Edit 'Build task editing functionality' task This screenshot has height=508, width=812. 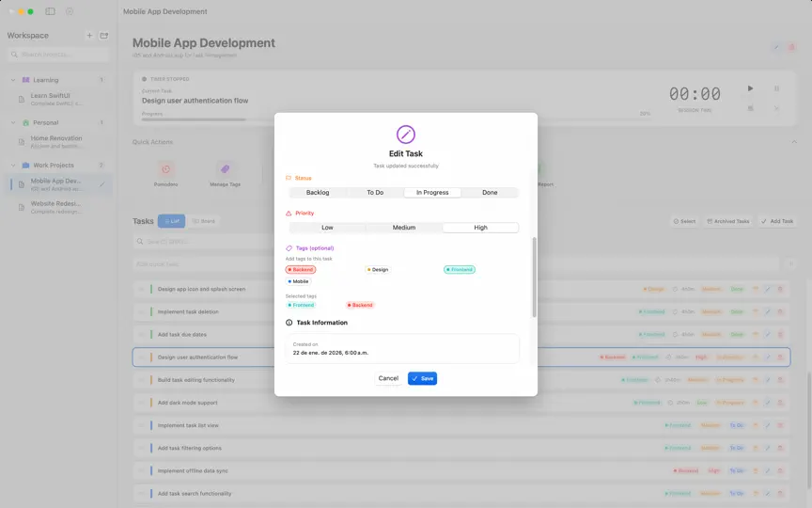point(768,380)
